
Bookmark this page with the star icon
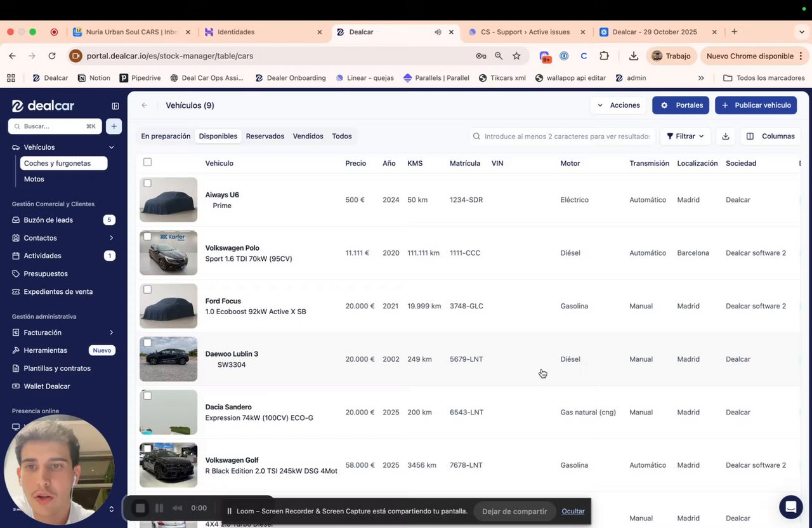click(x=516, y=56)
